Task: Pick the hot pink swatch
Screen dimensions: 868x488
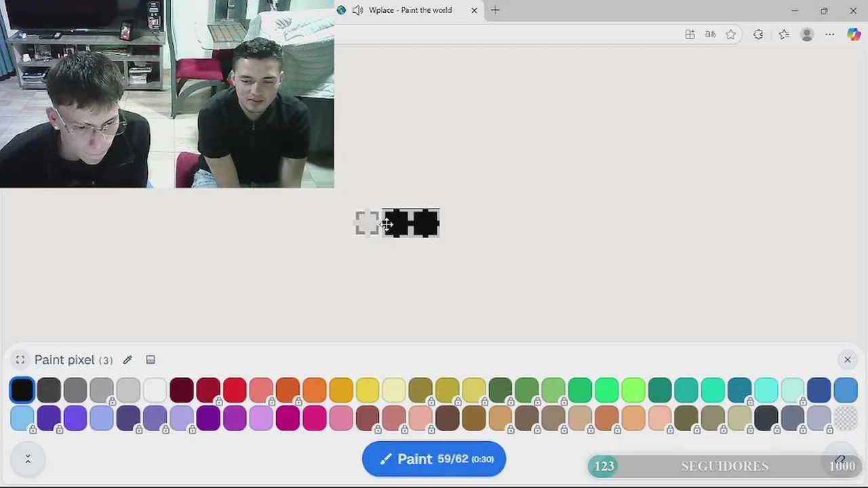Action: [315, 418]
